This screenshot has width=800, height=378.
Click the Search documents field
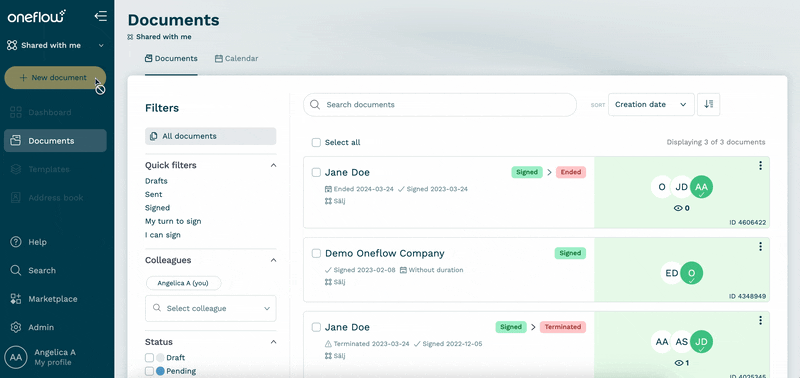440,105
